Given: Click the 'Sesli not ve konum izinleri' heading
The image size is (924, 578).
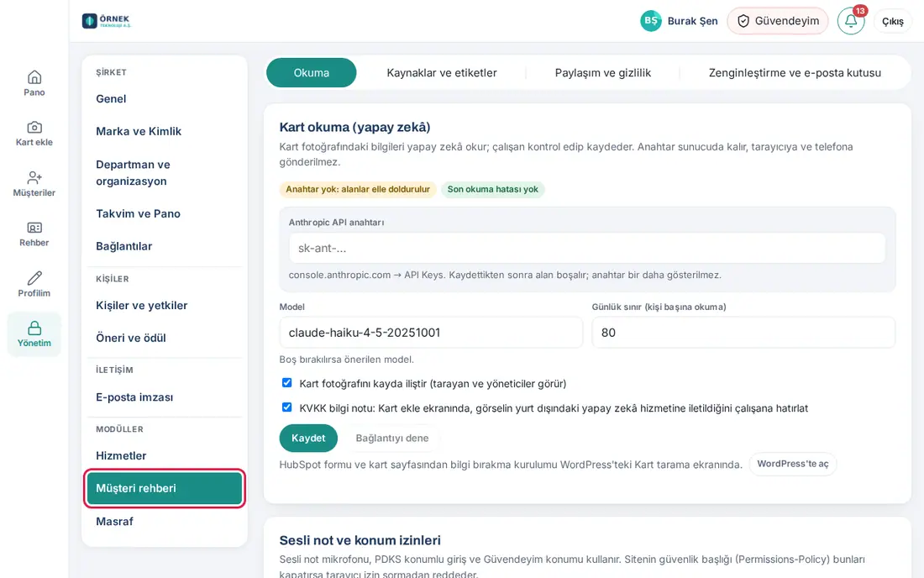Looking at the screenshot, I should 360,540.
